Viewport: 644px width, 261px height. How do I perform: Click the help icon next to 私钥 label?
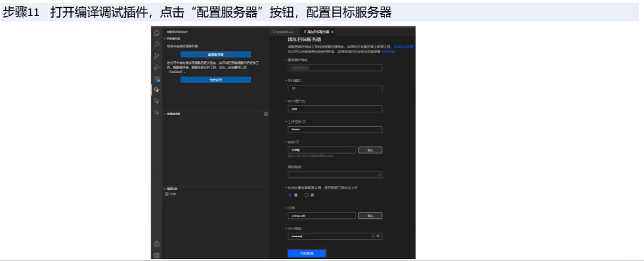(x=297, y=142)
